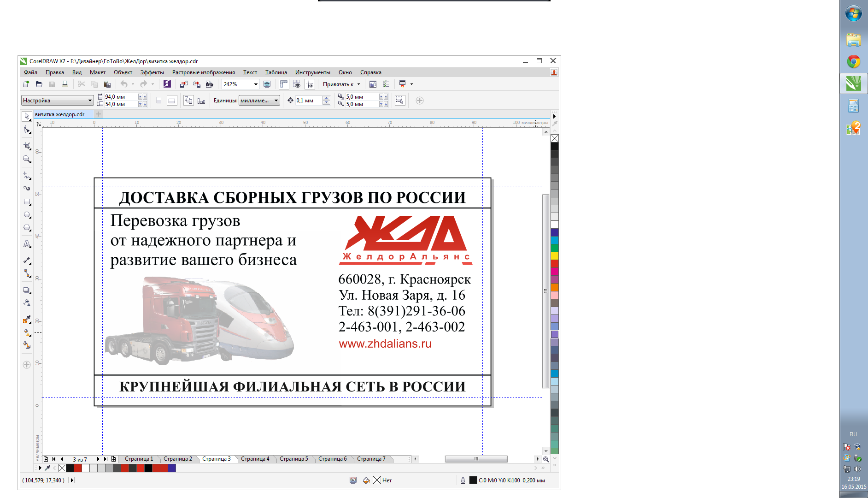Screen dimensions: 868x498
Task: Click the Print icon
Action: [65, 84]
